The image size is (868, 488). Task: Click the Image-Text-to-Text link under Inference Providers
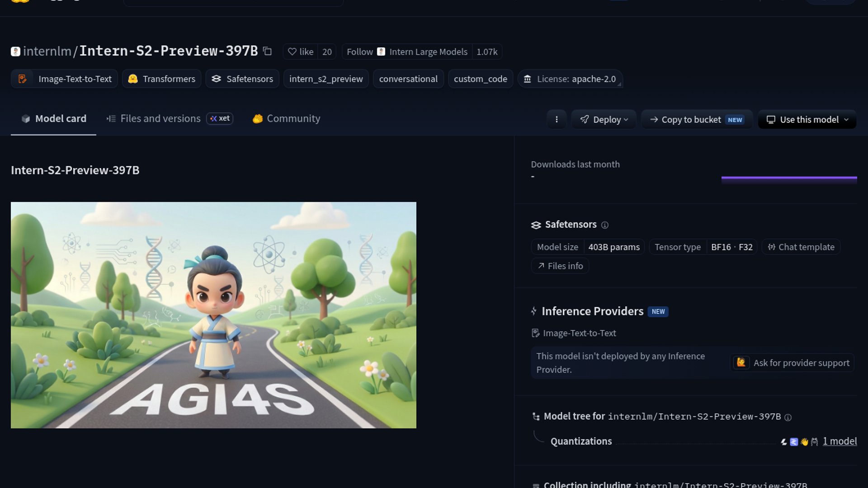coord(574,333)
